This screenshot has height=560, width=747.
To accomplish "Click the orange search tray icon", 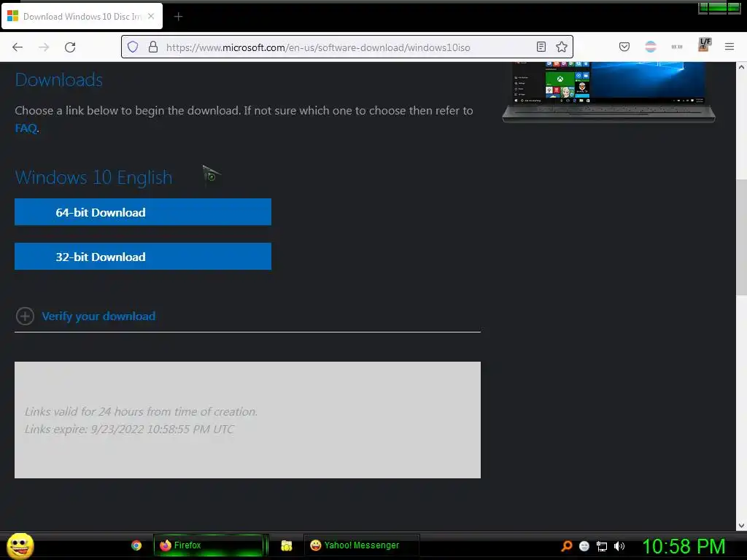I will [x=566, y=546].
